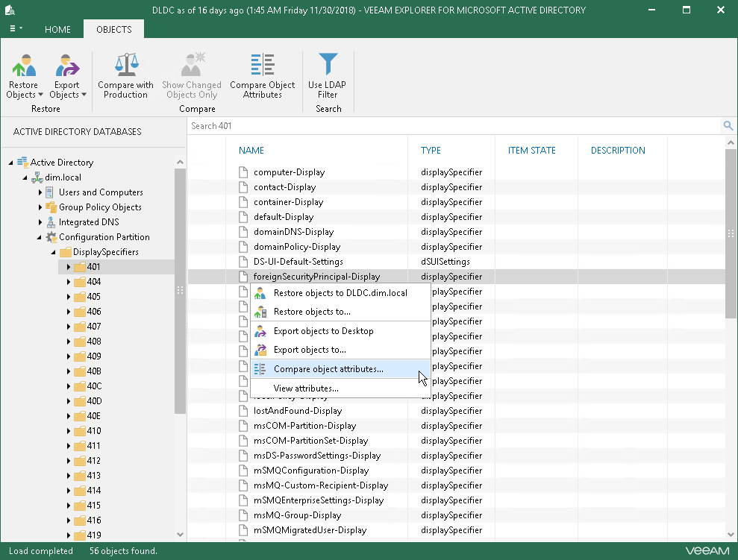Click the file icon beside lostAndFound-Display
Screen dimensions: 738x560
point(243,410)
